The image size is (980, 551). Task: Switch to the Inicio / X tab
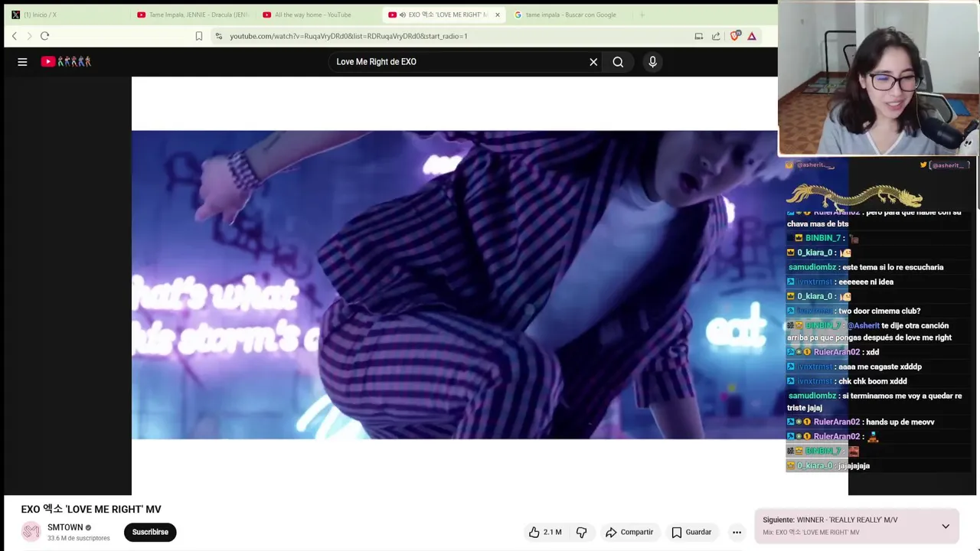click(67, 15)
